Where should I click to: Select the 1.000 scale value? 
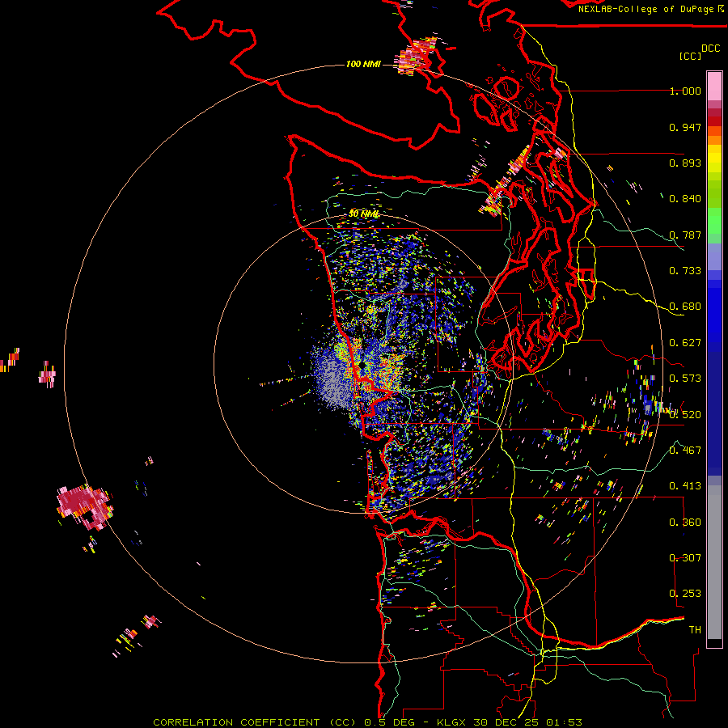pos(685,91)
